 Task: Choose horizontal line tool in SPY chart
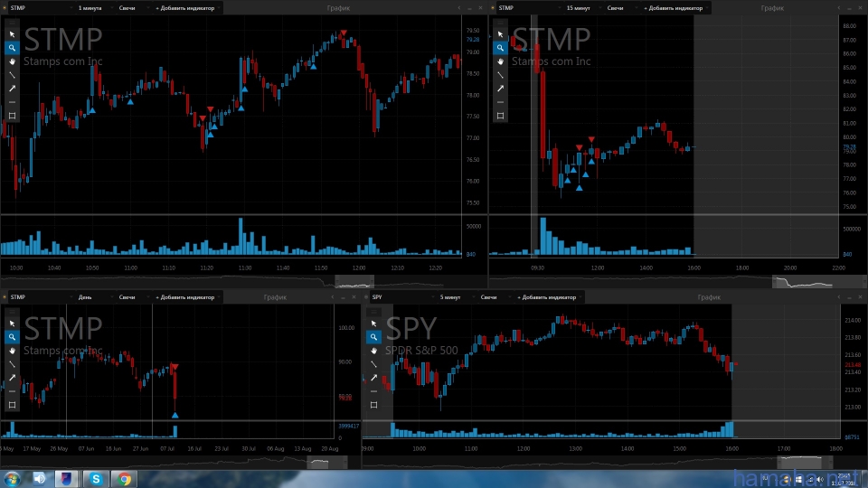tap(373, 391)
